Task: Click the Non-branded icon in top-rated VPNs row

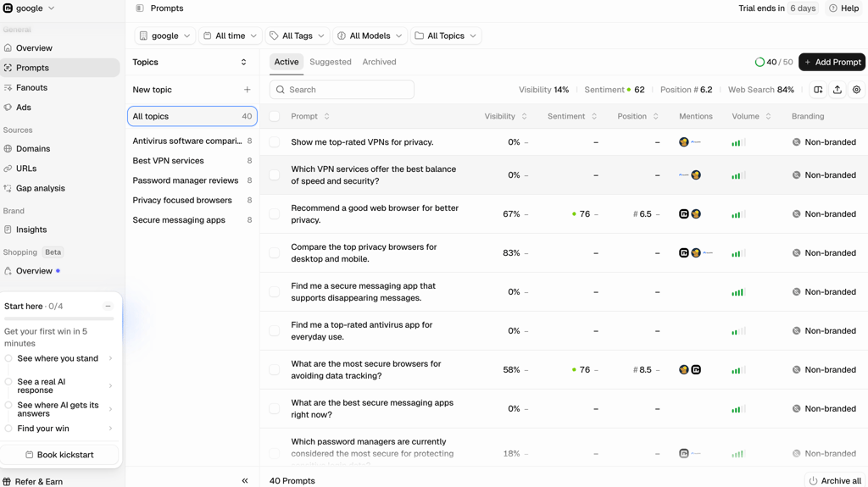Action: click(796, 142)
